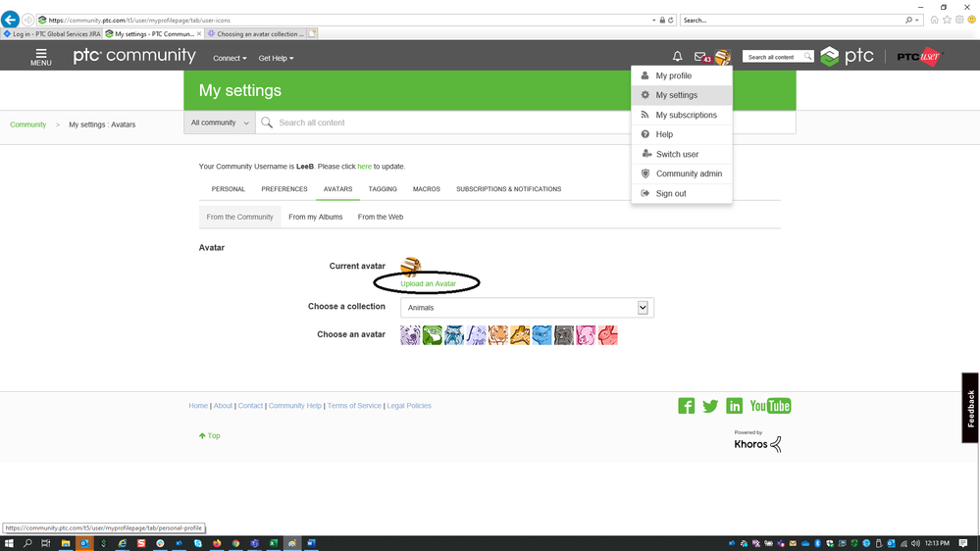
Task: Switch to SUBSCRIPTIONS & NOTIFICATIONS tab
Action: pyautogui.click(x=509, y=189)
